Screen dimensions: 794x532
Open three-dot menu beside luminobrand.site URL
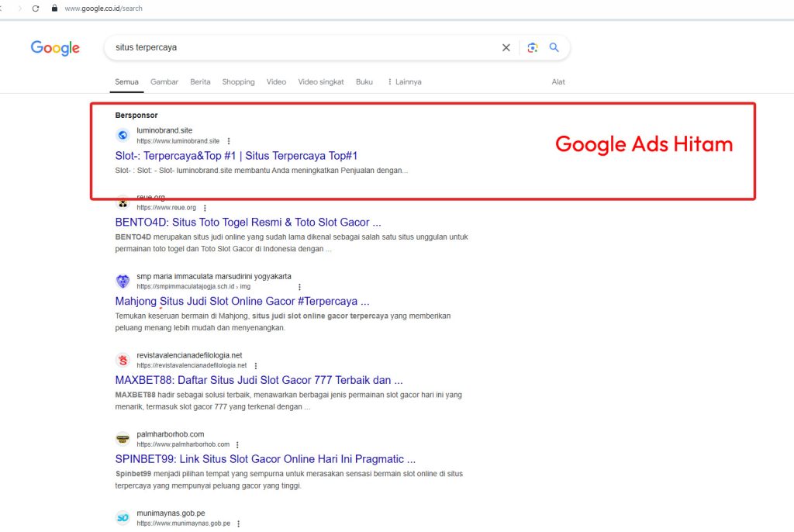(x=229, y=141)
